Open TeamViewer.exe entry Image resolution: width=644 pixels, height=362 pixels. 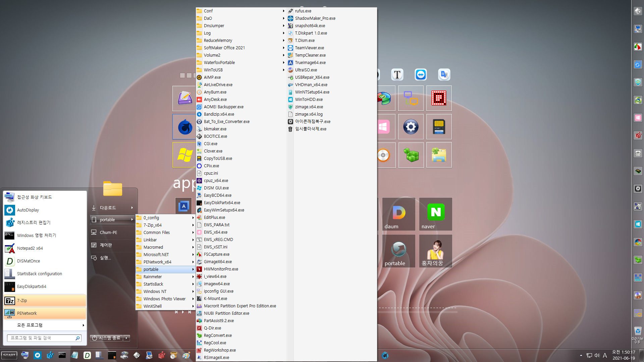pyautogui.click(x=309, y=48)
